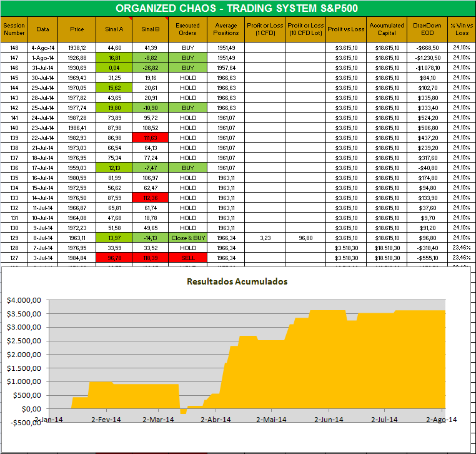Viewport: 476px width, 454px height.
Task: Click the 2-Jun-14 date axis label
Action: (x=329, y=420)
